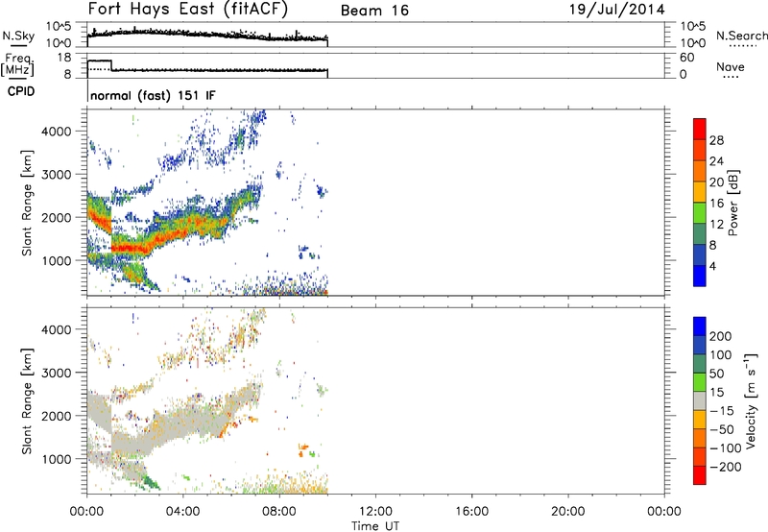Image resolution: width=768 pixels, height=532 pixels.
Task: Click the 'Beam 16' label
Action: pyautogui.click(x=374, y=11)
